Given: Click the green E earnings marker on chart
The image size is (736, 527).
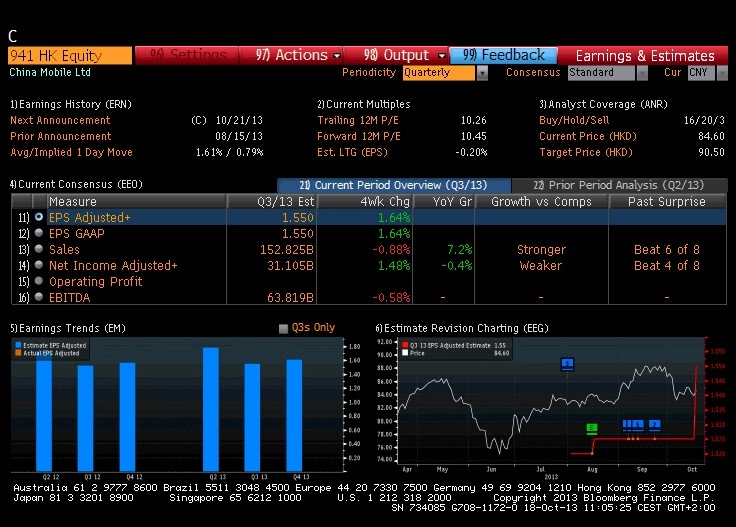Looking at the screenshot, I should point(591,428).
